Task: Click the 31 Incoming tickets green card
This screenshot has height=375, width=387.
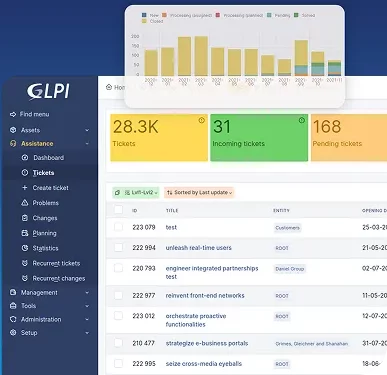Action: pyautogui.click(x=259, y=138)
